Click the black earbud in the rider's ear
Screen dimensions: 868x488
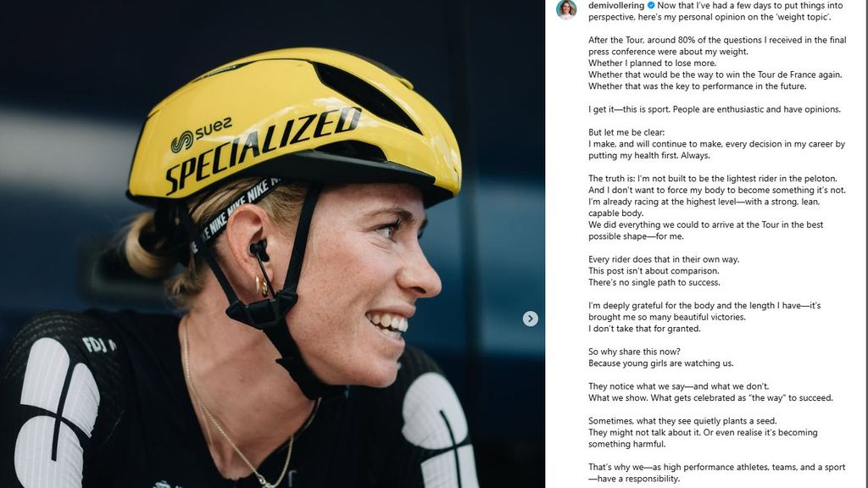coord(259,250)
